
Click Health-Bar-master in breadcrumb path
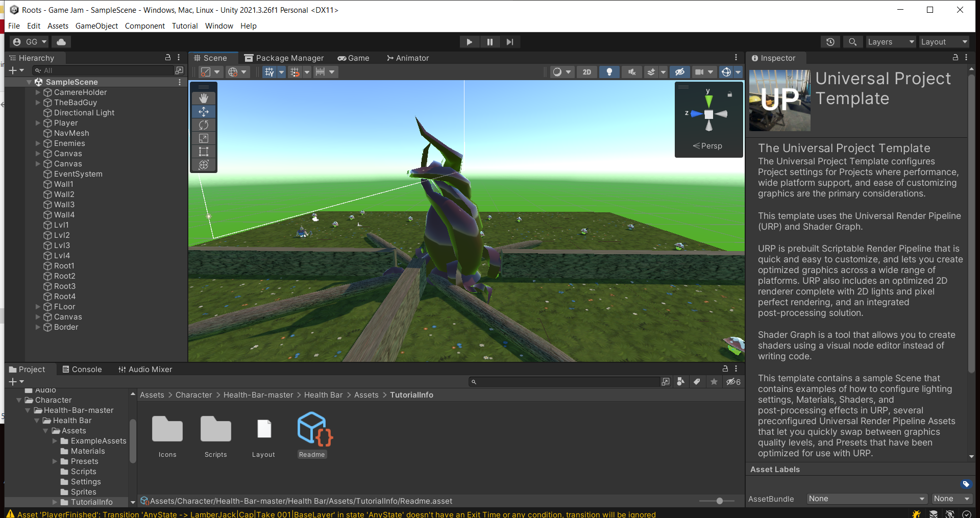[258, 395]
